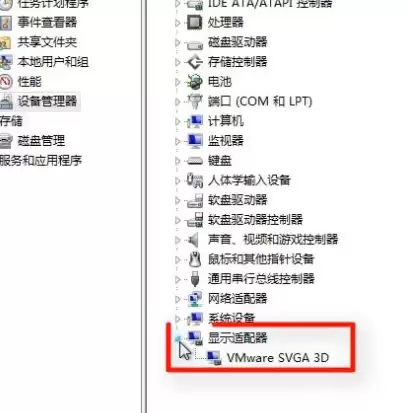Click the 性能 performance icon in left pane
The width and height of the screenshot is (407, 413).
tap(6, 82)
